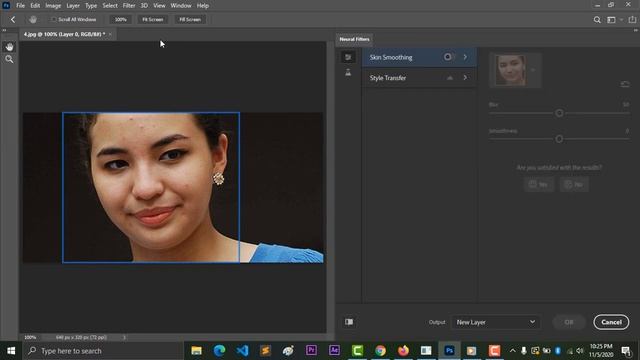Show hidden system tray icons chevron
640x360 pixels.
[x=512, y=351]
